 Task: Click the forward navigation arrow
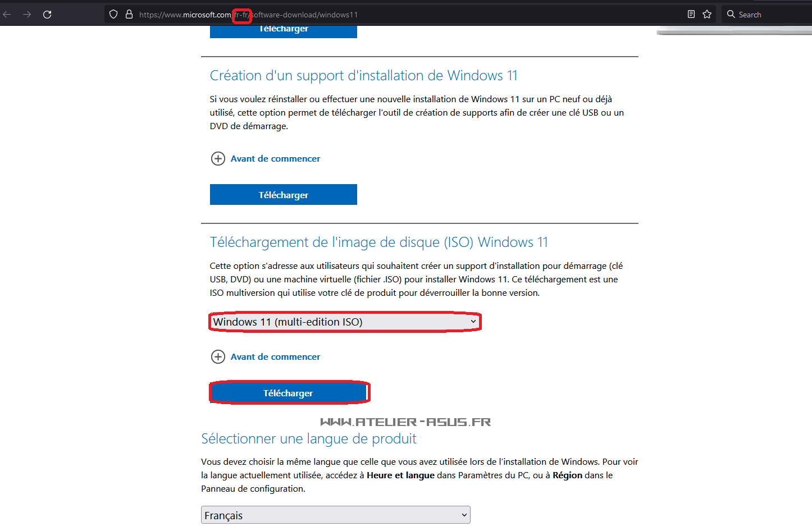pyautogui.click(x=26, y=14)
